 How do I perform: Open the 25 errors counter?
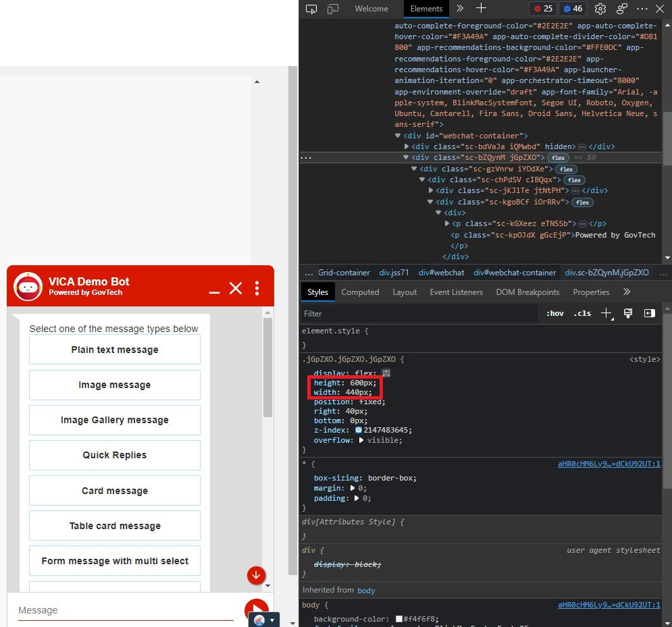point(543,9)
